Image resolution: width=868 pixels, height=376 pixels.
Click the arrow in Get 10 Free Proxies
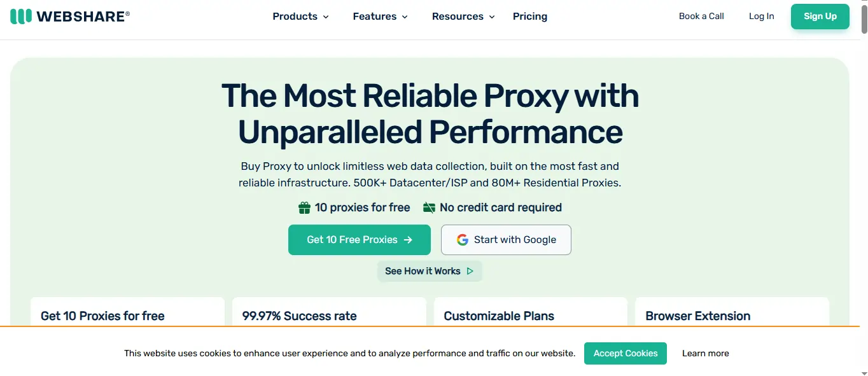(409, 240)
